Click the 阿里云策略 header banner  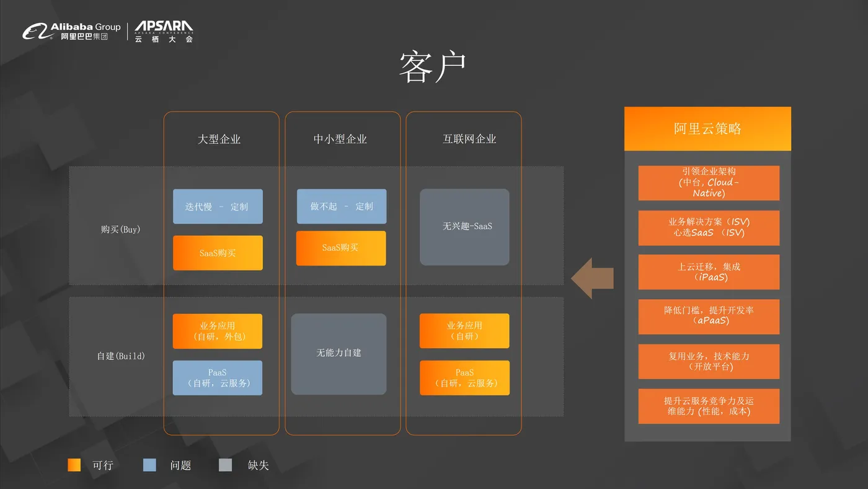click(x=707, y=128)
